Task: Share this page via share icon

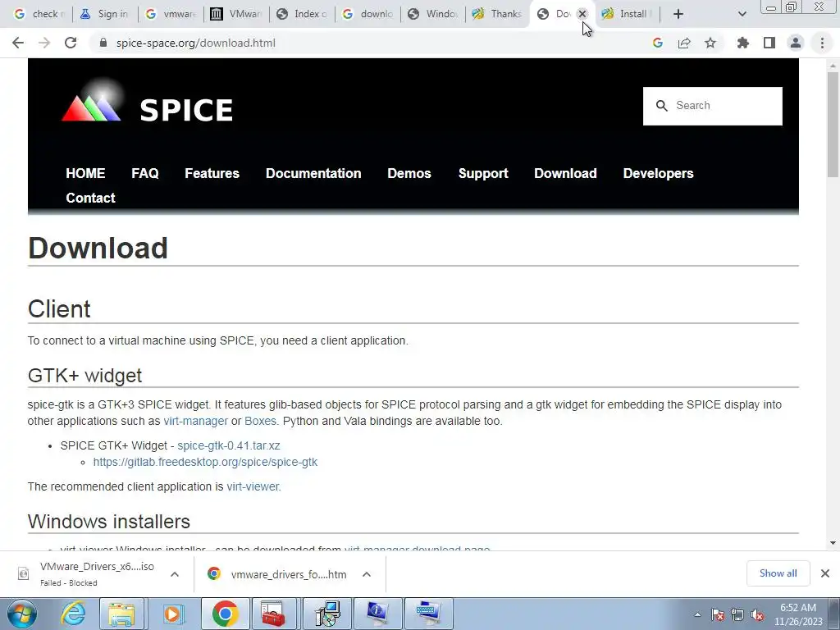Action: coord(684,43)
